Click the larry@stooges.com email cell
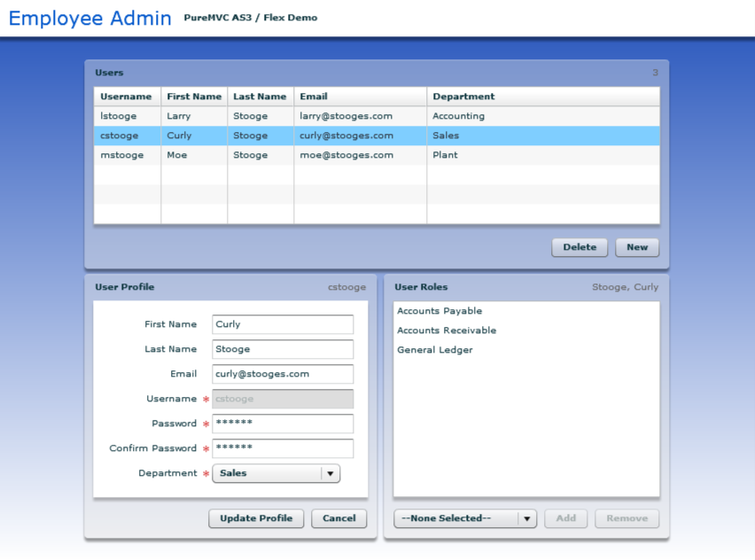Screen dimensions: 755x560 [360, 116]
